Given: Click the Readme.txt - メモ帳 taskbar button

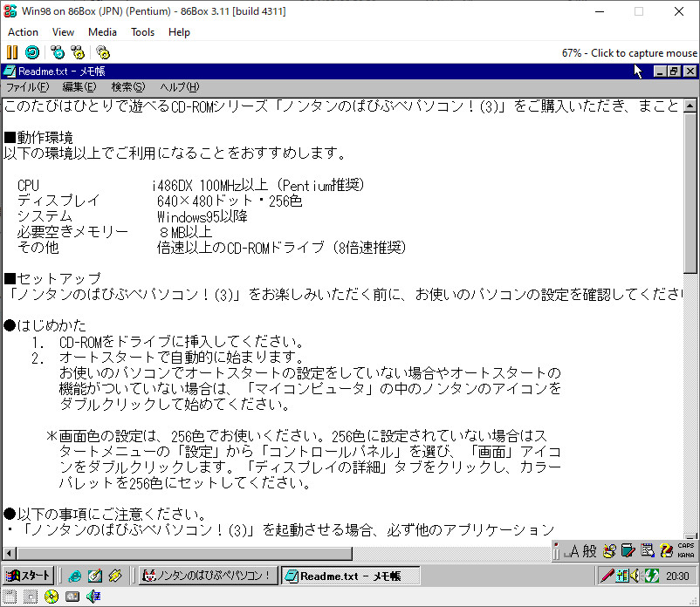Looking at the screenshot, I should coord(350,576).
